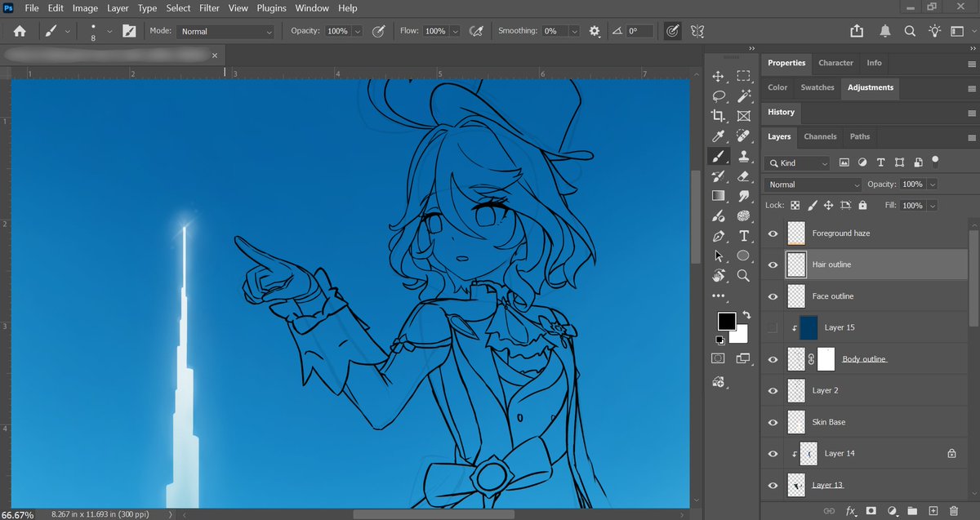This screenshot has height=520, width=980.
Task: Select the Magic Wand tool
Action: click(x=743, y=96)
